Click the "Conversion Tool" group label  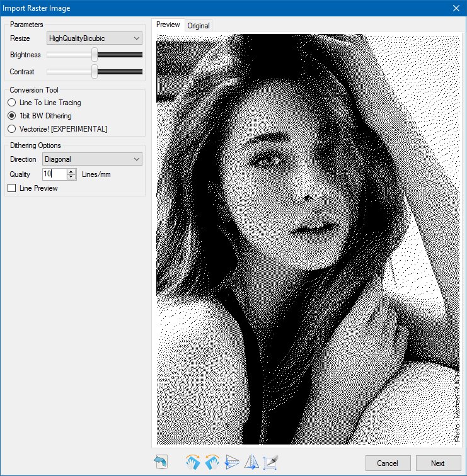coord(34,90)
